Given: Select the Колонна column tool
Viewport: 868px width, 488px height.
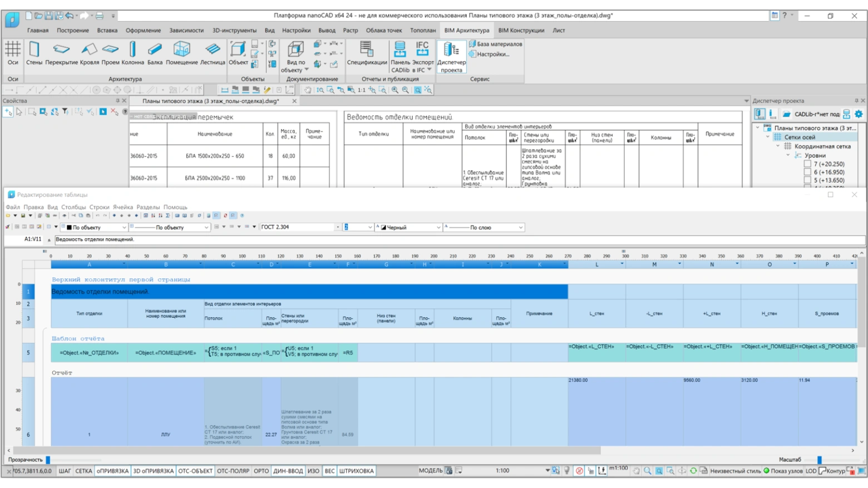Looking at the screenshot, I should (132, 53).
